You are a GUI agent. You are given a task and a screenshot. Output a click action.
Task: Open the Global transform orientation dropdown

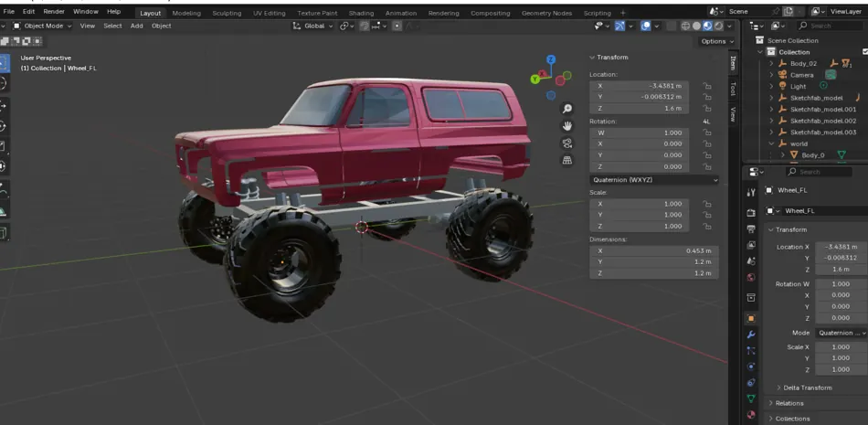pos(313,26)
